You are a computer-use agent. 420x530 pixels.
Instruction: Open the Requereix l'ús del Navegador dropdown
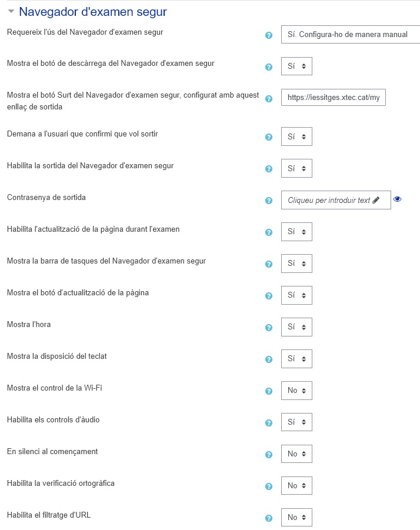point(351,35)
